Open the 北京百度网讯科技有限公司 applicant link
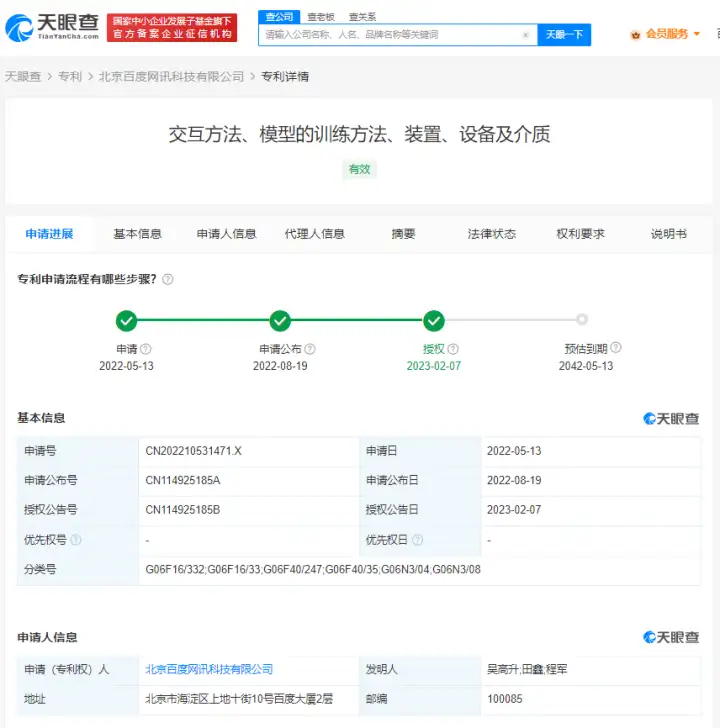The height and width of the screenshot is (728, 720). pyautogui.click(x=209, y=669)
